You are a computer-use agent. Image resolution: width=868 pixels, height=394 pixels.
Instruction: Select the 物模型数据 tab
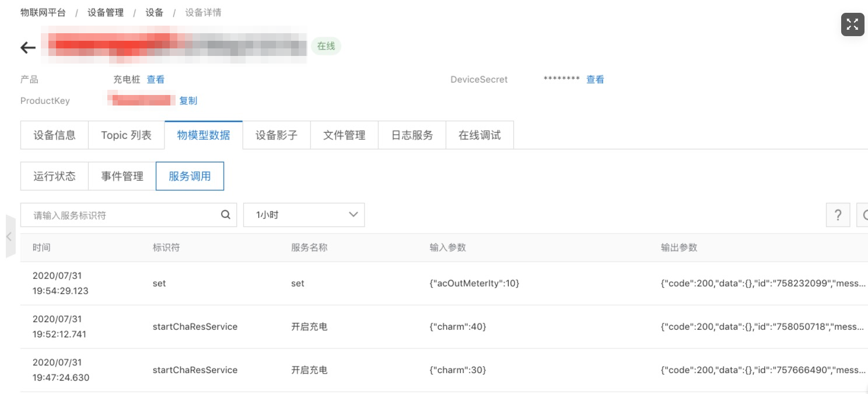(204, 135)
